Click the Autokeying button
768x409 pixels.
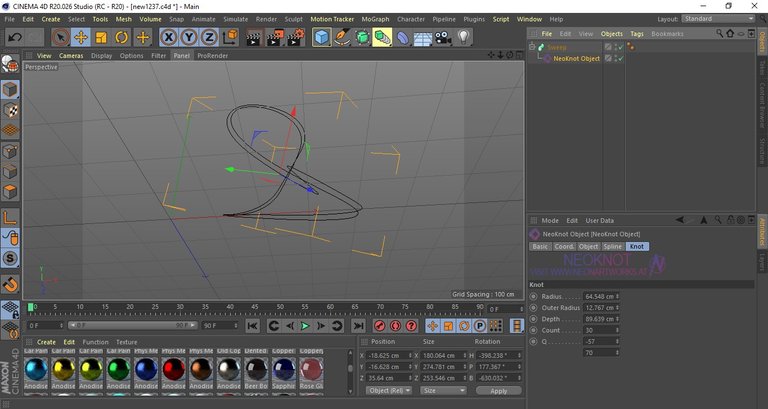396,326
